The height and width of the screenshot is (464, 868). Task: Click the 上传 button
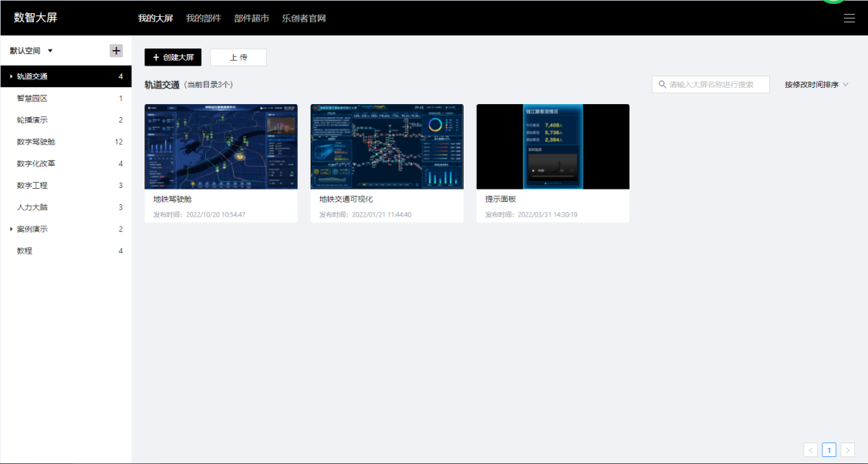click(238, 57)
